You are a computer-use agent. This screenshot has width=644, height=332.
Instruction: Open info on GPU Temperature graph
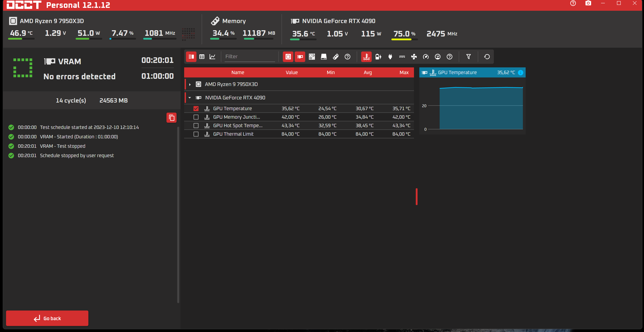[520, 73]
